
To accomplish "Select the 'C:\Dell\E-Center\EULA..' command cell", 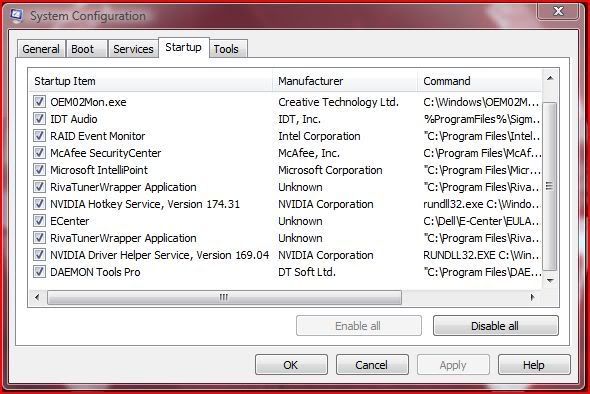I will click(x=482, y=221).
